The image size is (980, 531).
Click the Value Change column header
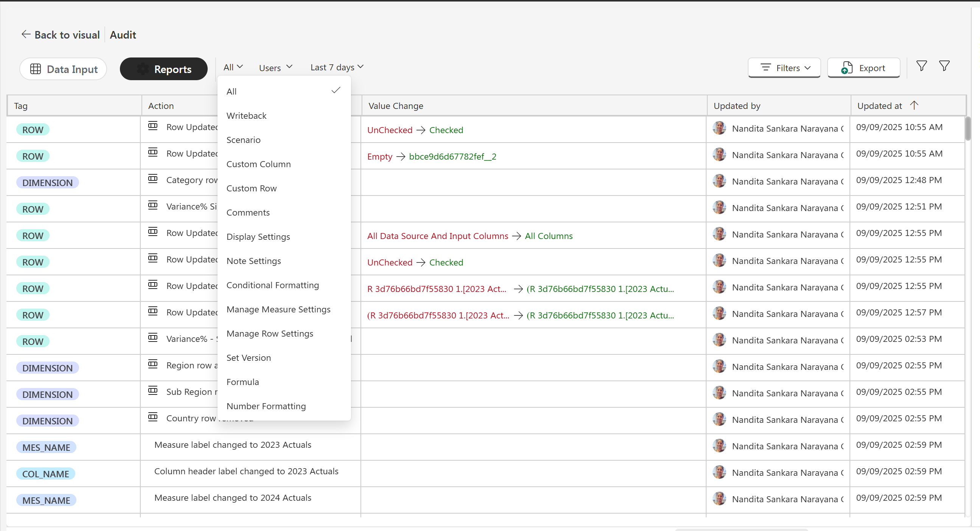coord(396,106)
